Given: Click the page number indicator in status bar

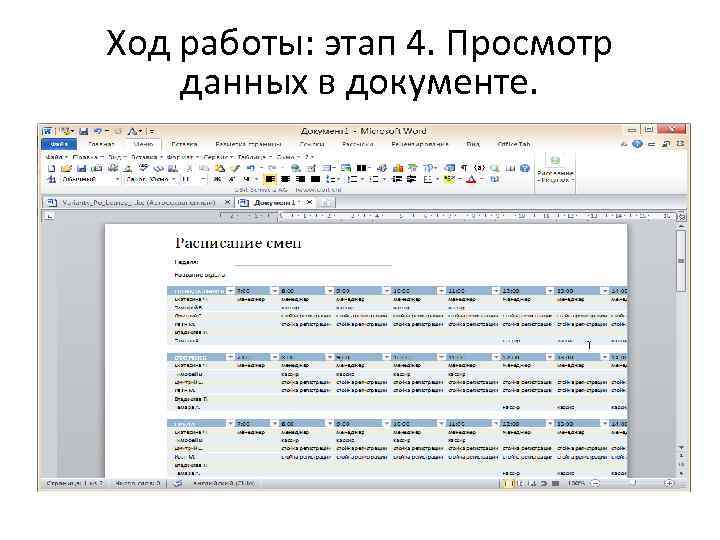Looking at the screenshot, I should tap(75, 484).
